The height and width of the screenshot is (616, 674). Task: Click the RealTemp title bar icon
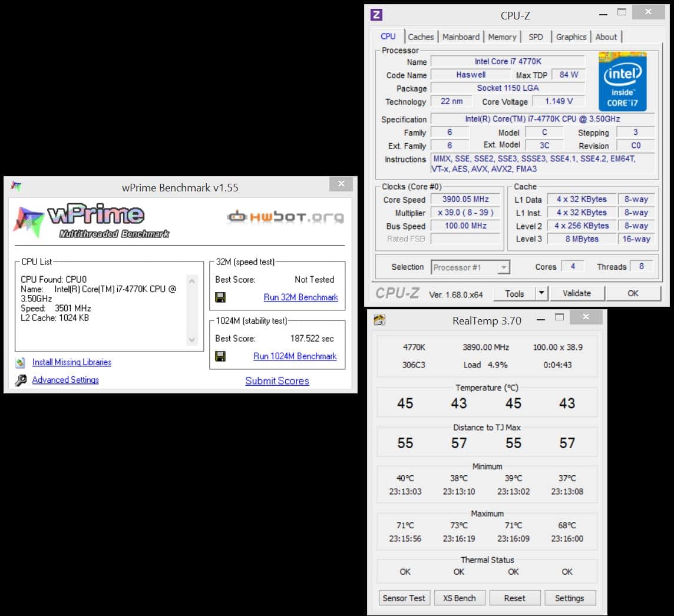[380, 320]
